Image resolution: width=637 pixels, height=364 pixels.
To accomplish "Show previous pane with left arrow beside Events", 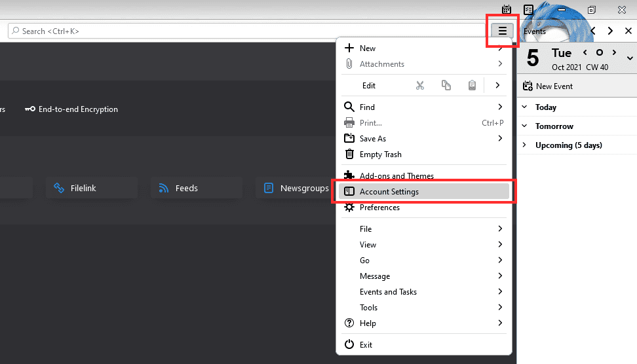I will point(593,31).
